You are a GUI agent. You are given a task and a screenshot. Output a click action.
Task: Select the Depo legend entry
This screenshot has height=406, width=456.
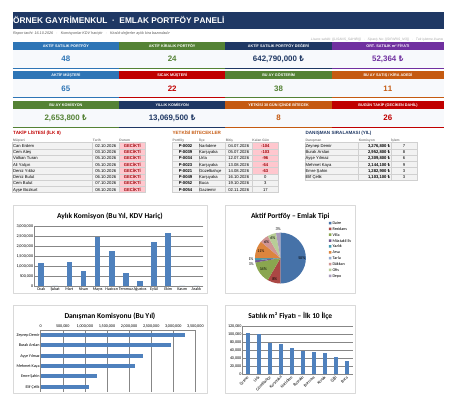pyautogui.click(x=335, y=276)
